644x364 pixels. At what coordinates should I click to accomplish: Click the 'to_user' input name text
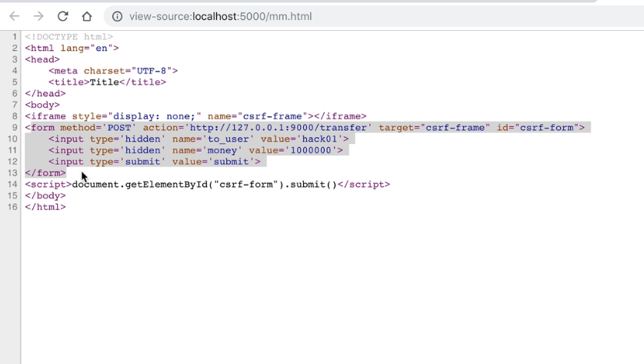coord(229,139)
